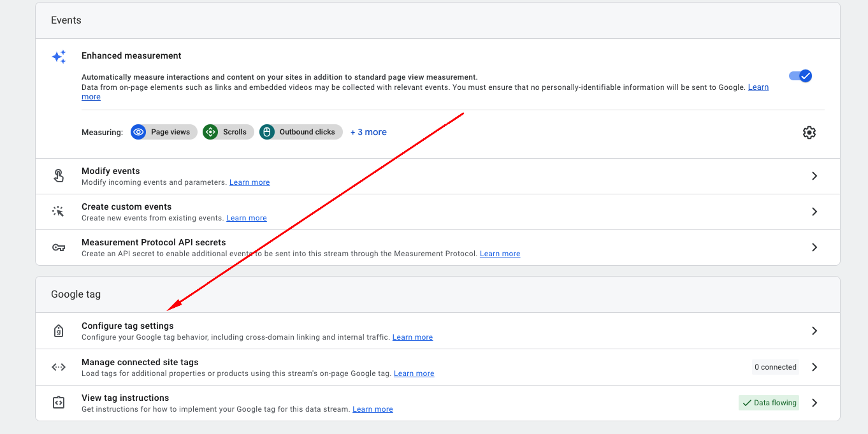
Task: Click the Modify events hand icon
Action: pos(59,175)
